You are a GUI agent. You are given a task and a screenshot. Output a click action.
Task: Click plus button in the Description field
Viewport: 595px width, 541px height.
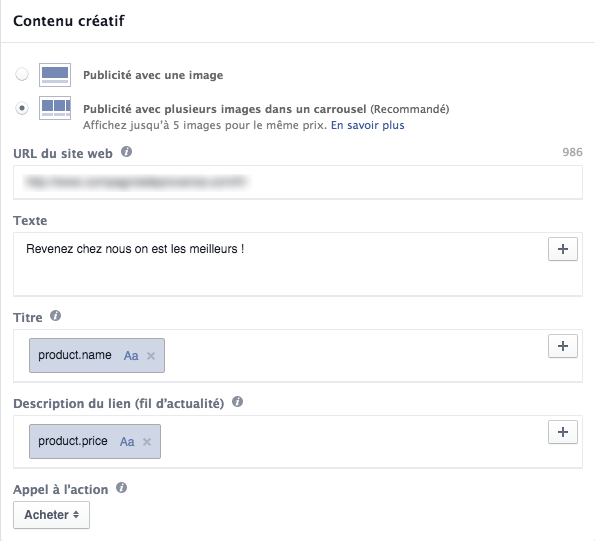pos(563,432)
